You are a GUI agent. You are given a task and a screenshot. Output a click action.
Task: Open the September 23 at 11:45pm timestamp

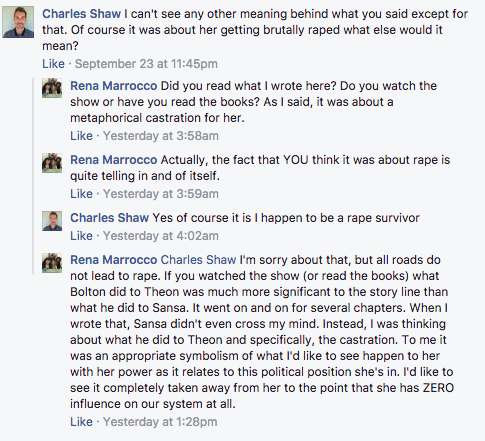[146, 64]
